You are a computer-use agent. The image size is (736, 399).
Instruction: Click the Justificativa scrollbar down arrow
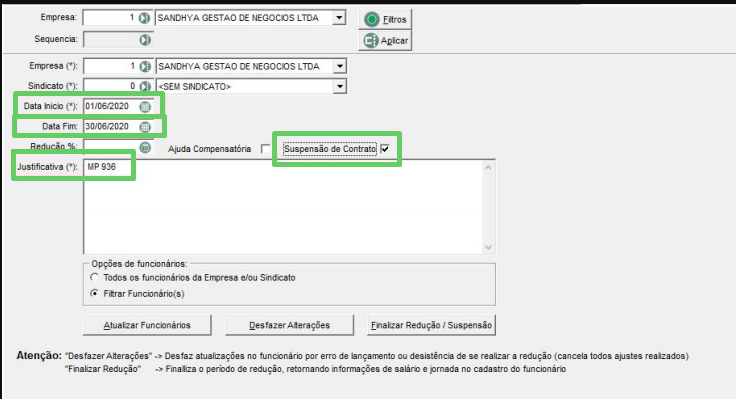[488, 247]
